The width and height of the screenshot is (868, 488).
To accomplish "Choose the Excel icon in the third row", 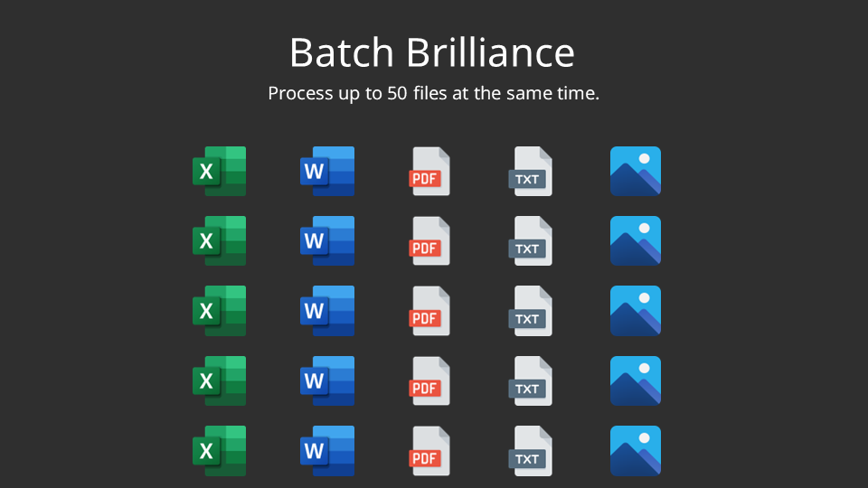I will point(219,310).
